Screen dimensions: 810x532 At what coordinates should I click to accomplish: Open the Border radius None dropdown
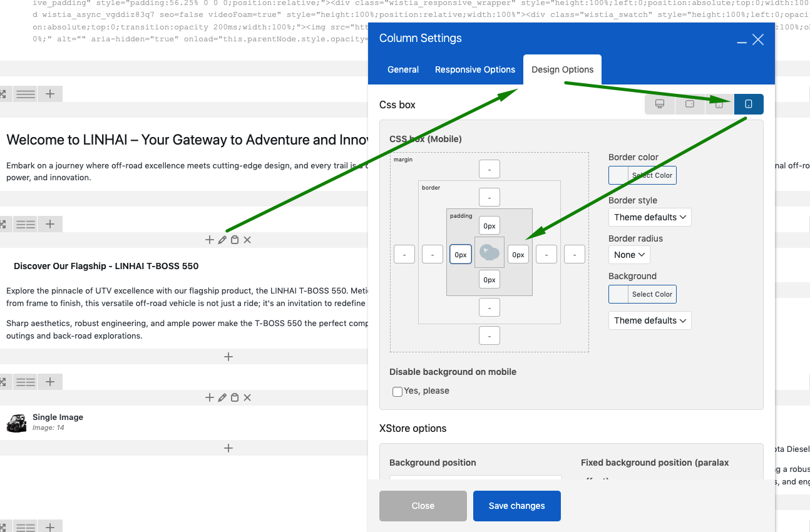point(629,255)
